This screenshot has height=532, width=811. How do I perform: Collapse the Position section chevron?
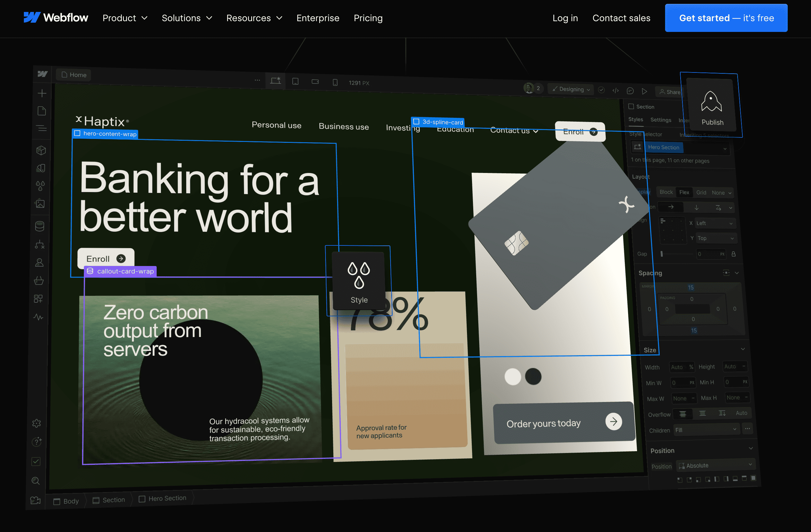point(751,449)
